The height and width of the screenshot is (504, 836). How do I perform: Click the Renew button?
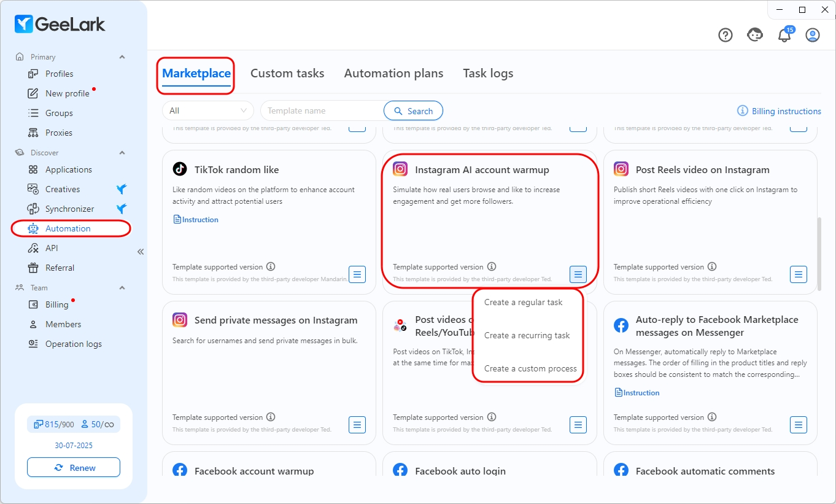point(74,468)
